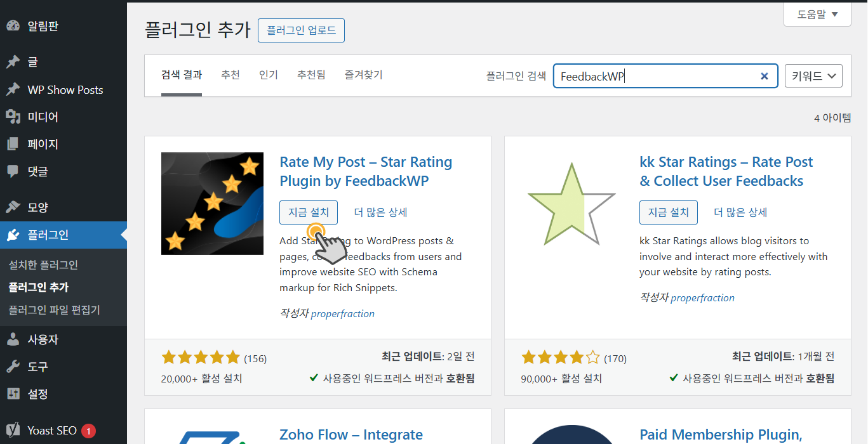Click the plug icon next to 플러그인
This screenshot has width=868, height=444.
(x=13, y=235)
